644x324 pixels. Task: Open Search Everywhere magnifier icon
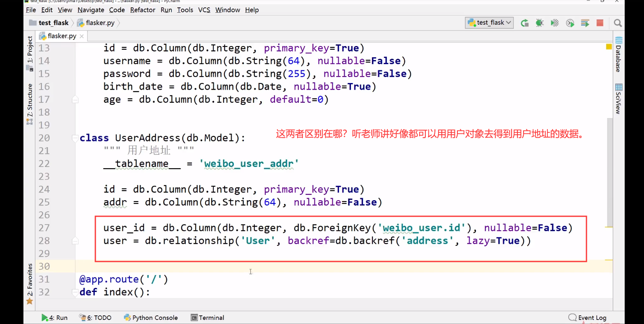pyautogui.click(x=618, y=23)
